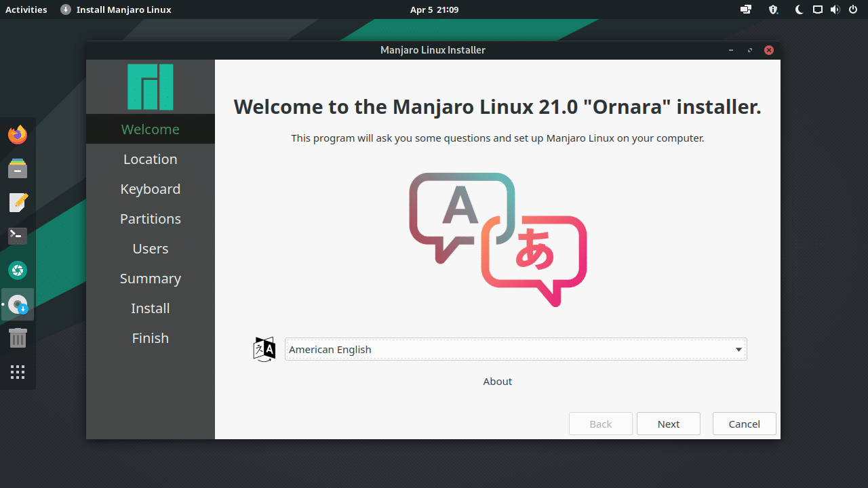Click the Install Manjaro disc icon in dock
The image size is (868, 488).
[x=17, y=304]
